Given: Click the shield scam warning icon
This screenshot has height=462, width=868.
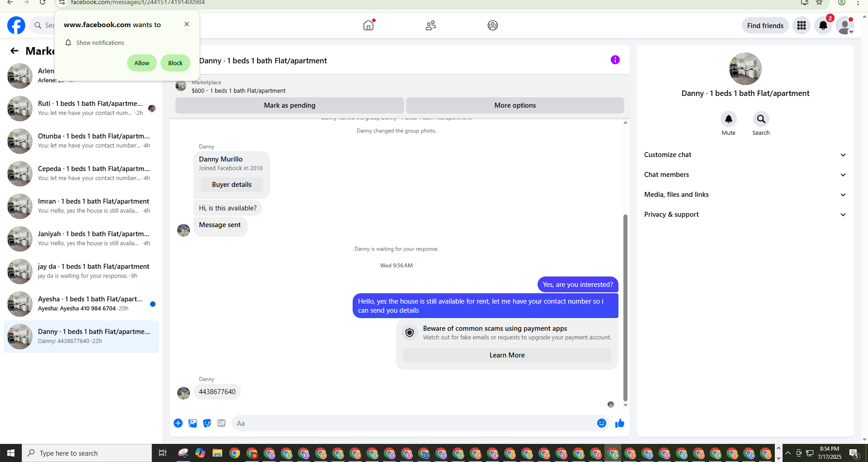Looking at the screenshot, I should pos(410,333).
